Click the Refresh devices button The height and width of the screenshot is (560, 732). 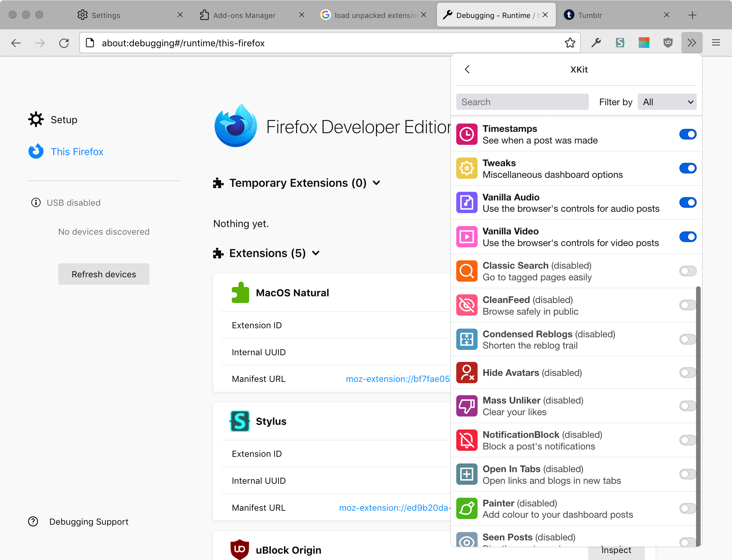coord(104,274)
